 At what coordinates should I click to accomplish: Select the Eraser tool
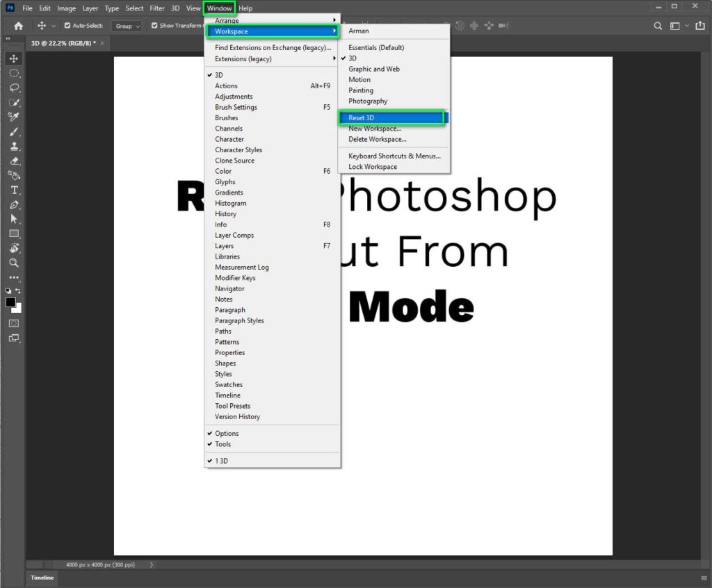coord(14,161)
